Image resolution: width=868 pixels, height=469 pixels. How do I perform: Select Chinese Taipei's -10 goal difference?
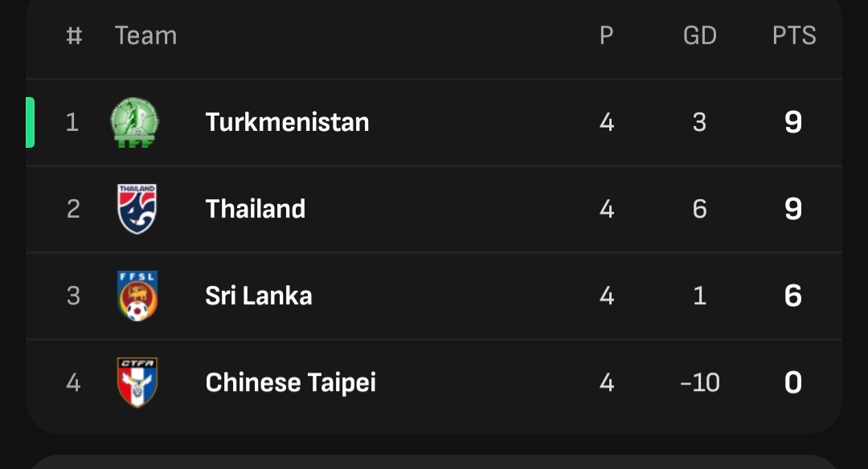tap(699, 382)
